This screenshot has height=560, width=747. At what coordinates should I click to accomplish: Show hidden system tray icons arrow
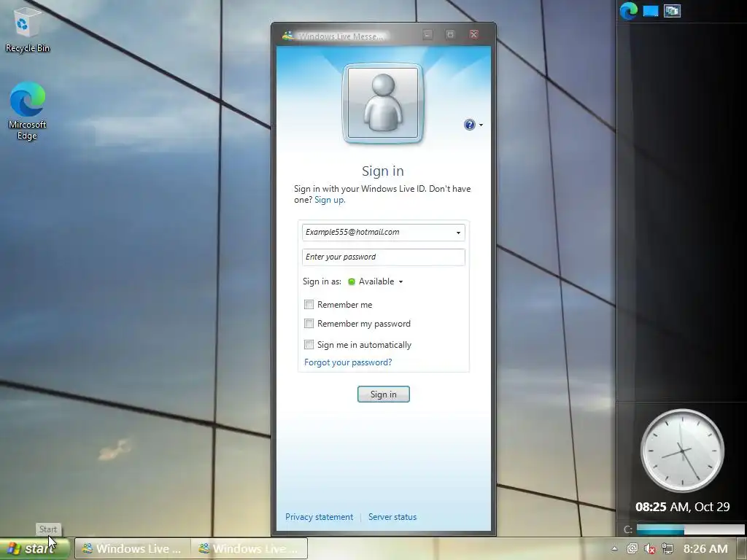(x=614, y=548)
